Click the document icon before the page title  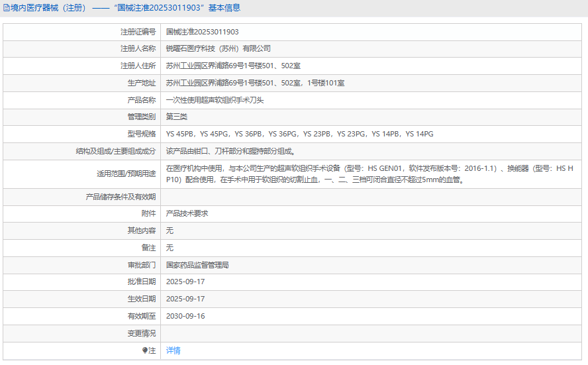pyautogui.click(x=7, y=8)
